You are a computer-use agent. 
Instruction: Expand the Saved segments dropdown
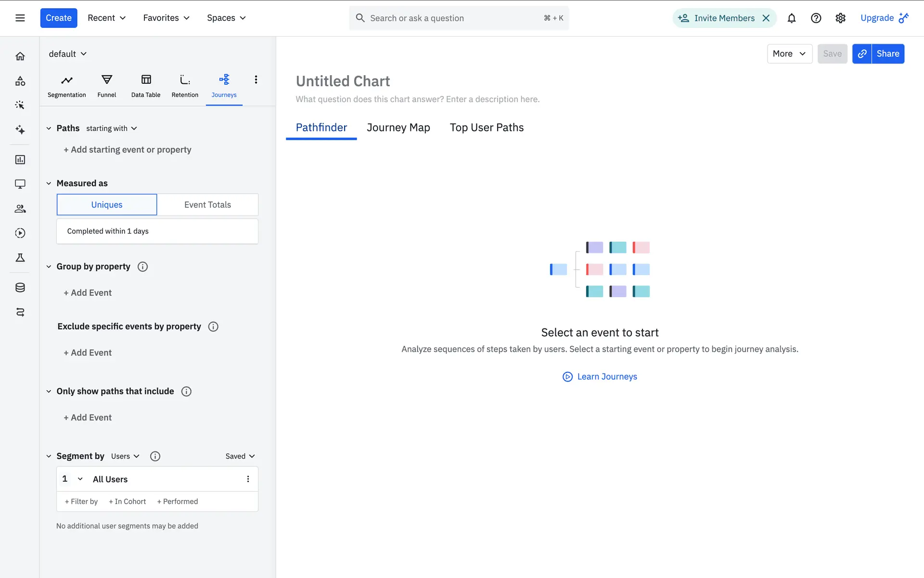click(240, 456)
